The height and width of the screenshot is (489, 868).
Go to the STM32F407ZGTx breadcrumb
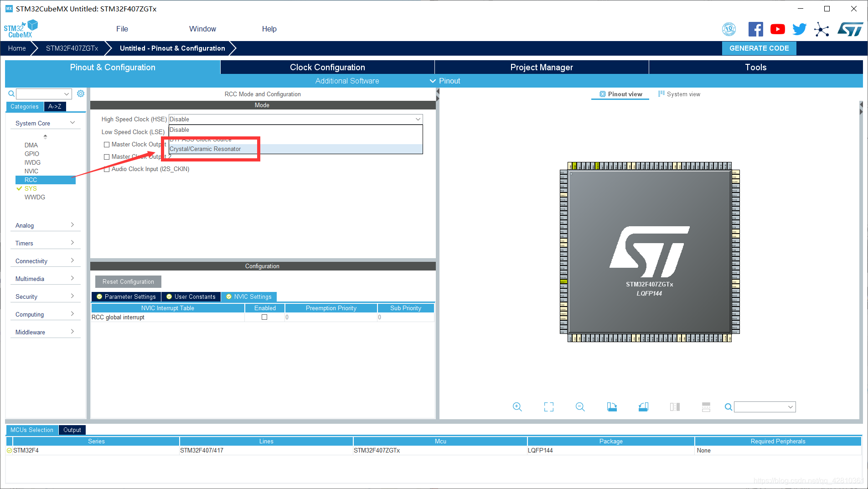point(72,48)
